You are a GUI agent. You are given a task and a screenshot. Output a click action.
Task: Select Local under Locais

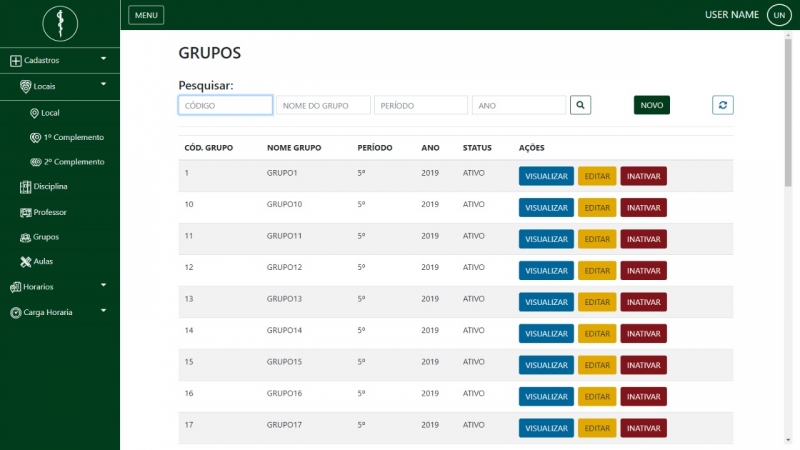(x=50, y=112)
